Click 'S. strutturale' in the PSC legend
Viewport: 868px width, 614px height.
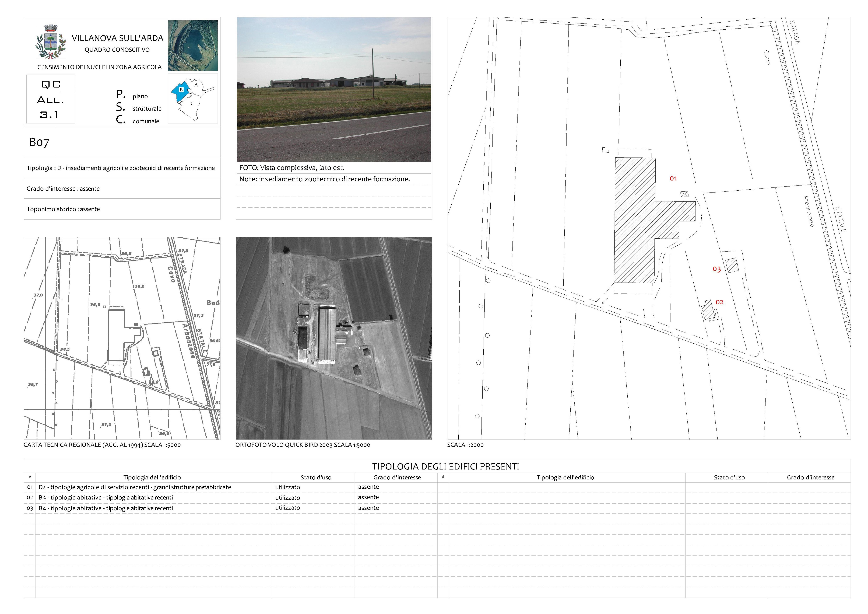[x=139, y=107]
